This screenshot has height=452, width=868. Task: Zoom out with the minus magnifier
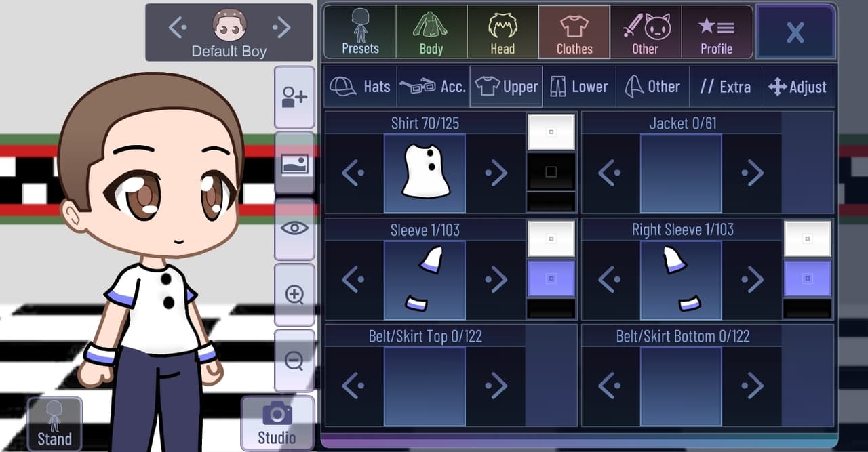click(x=294, y=361)
